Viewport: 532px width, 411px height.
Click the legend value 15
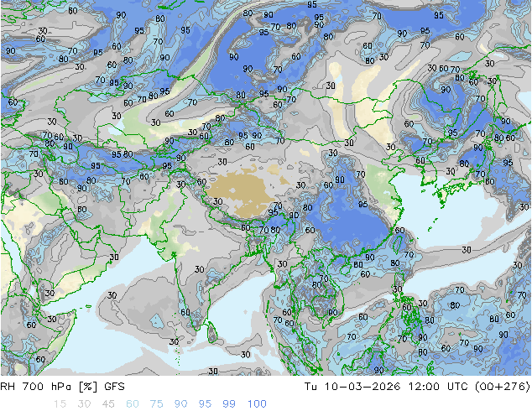tap(60, 404)
